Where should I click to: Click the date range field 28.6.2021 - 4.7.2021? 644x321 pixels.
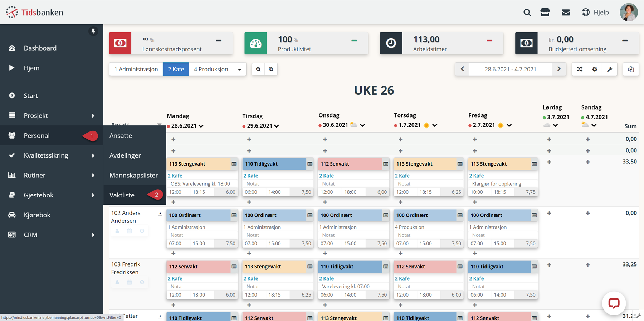pyautogui.click(x=511, y=69)
